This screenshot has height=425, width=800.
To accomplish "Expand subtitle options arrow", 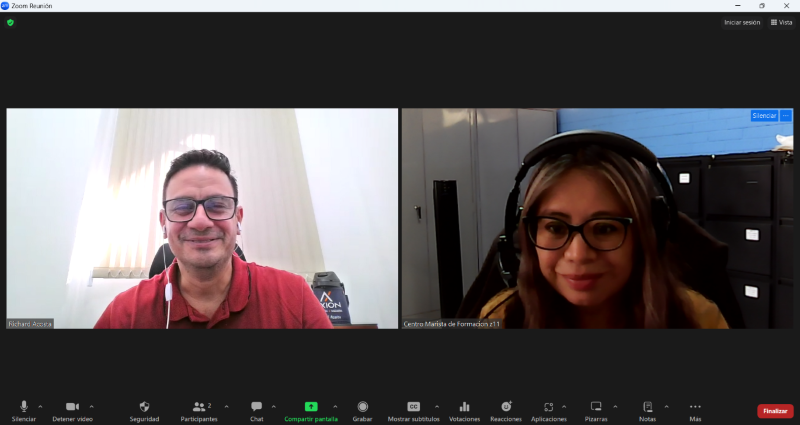I will 437,407.
